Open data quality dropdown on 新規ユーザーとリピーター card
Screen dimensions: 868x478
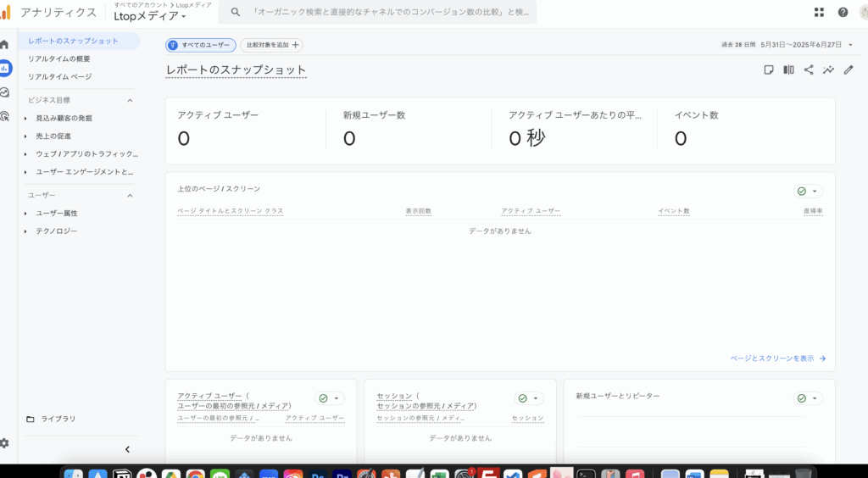808,398
